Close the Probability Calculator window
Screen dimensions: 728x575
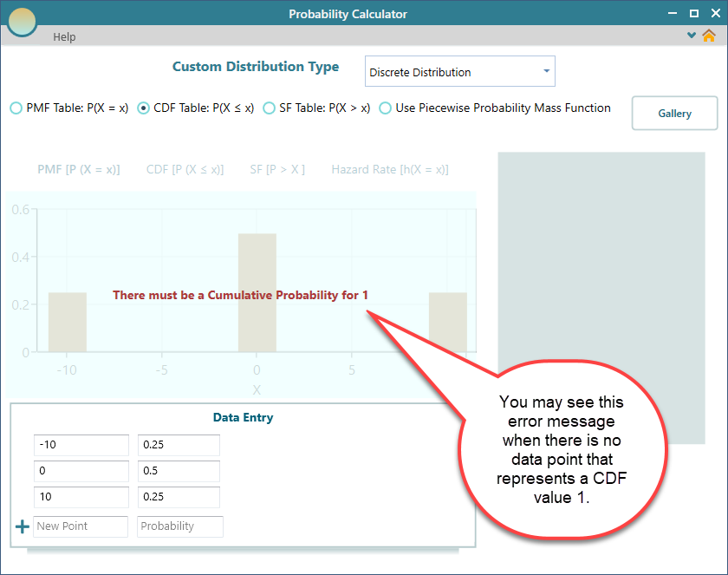pyautogui.click(x=713, y=14)
